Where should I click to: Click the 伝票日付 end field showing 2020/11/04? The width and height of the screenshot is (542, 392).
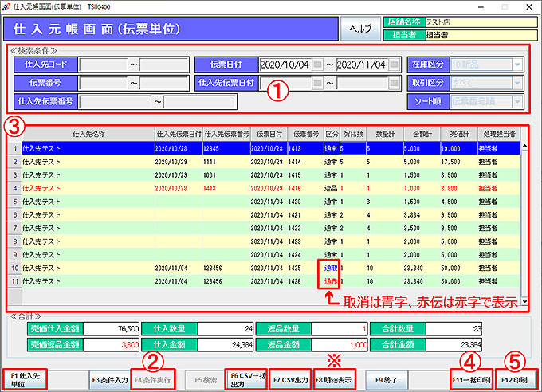click(362, 65)
